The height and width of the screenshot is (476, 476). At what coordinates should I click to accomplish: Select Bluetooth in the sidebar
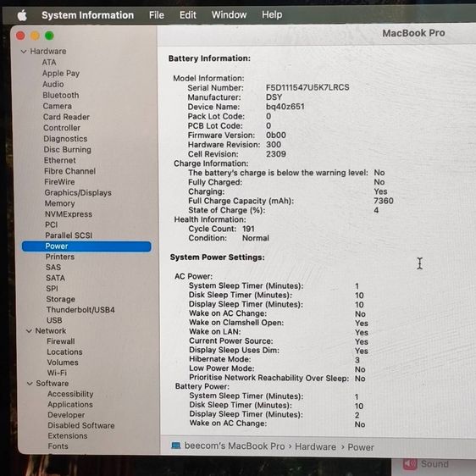61,95
